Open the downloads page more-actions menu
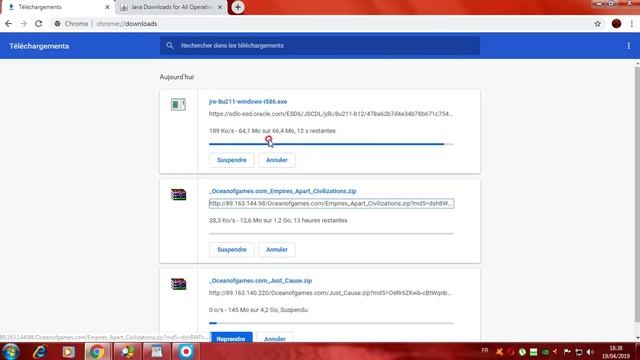Screen dimensions: 640x360 pos(629,46)
